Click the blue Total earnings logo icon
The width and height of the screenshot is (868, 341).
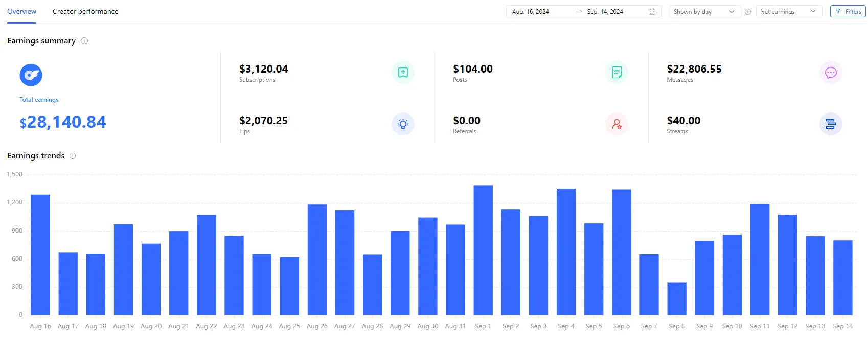tap(31, 75)
